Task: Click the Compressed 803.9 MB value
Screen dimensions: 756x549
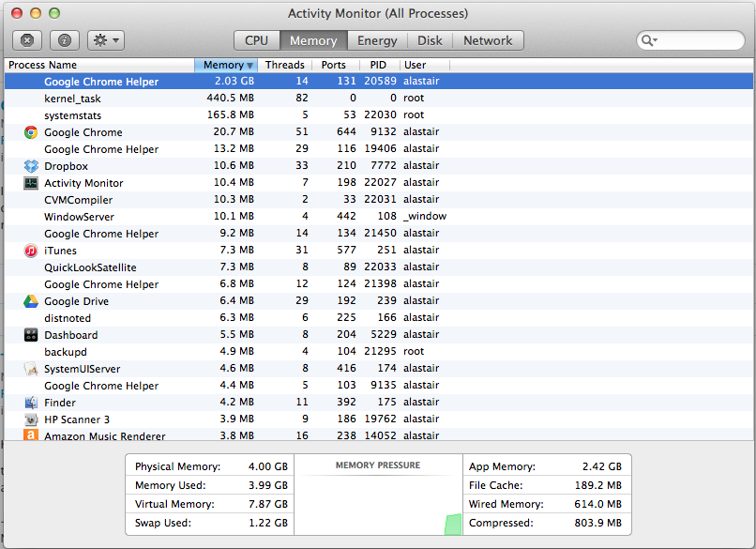Action: tap(597, 523)
